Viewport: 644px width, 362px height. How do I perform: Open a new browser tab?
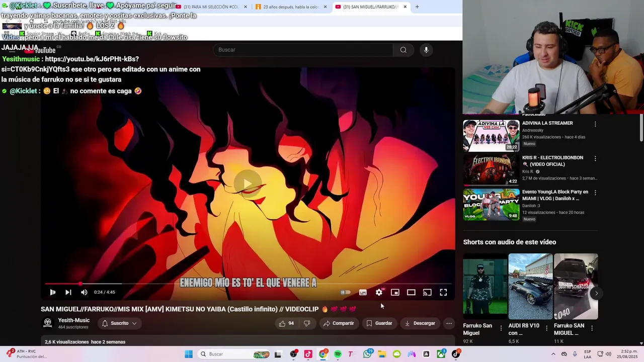[x=417, y=7]
